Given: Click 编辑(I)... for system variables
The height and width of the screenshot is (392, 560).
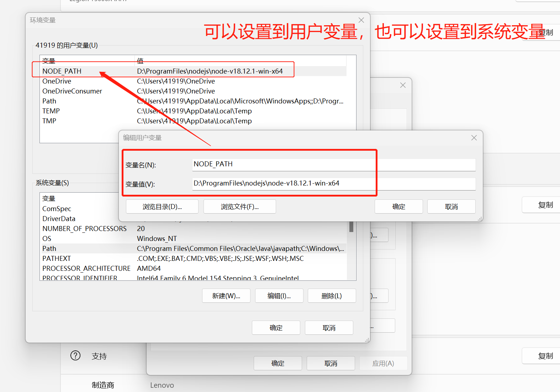Looking at the screenshot, I should 279,296.
